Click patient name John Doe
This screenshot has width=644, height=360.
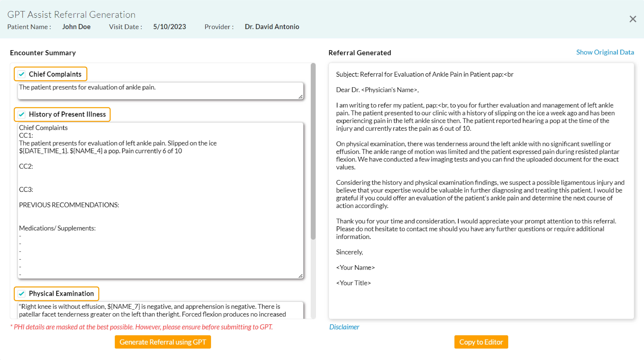[x=76, y=27]
